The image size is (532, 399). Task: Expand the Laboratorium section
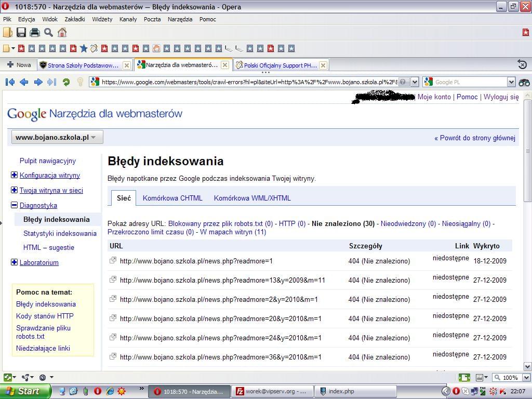pyautogui.click(x=14, y=262)
